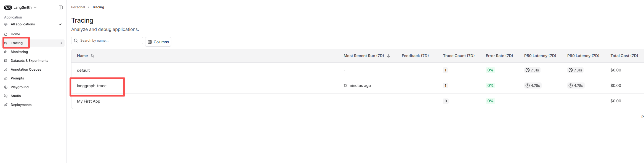This screenshot has height=163, width=644.
Task: Click the P99 Latency (7D) header
Action: 583,56
